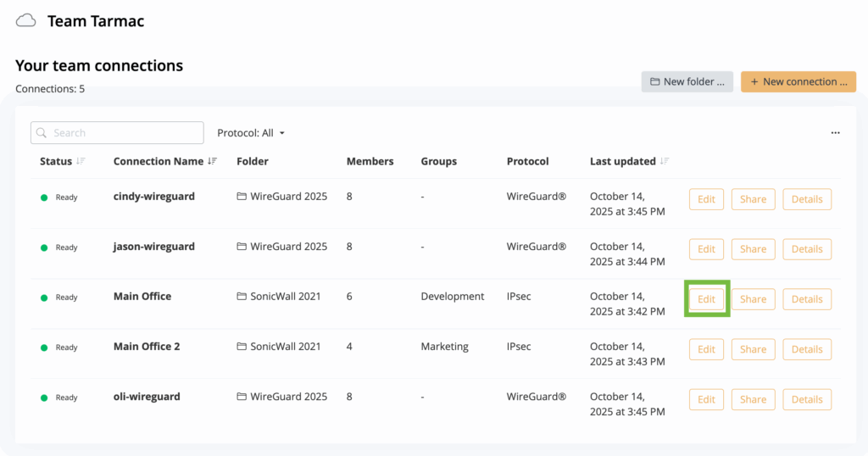868x456 pixels.
Task: Open Details for Main Office 2
Action: pyautogui.click(x=806, y=349)
